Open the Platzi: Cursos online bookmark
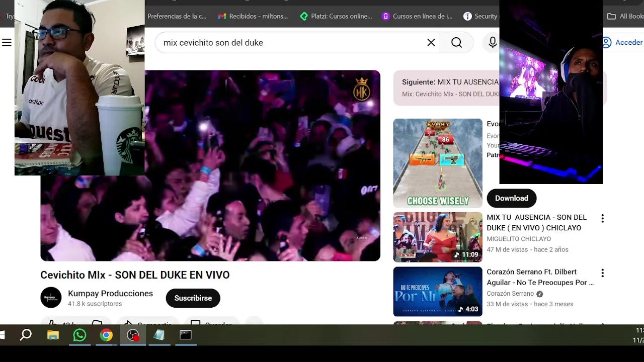This screenshot has width=644, height=362. click(x=336, y=16)
